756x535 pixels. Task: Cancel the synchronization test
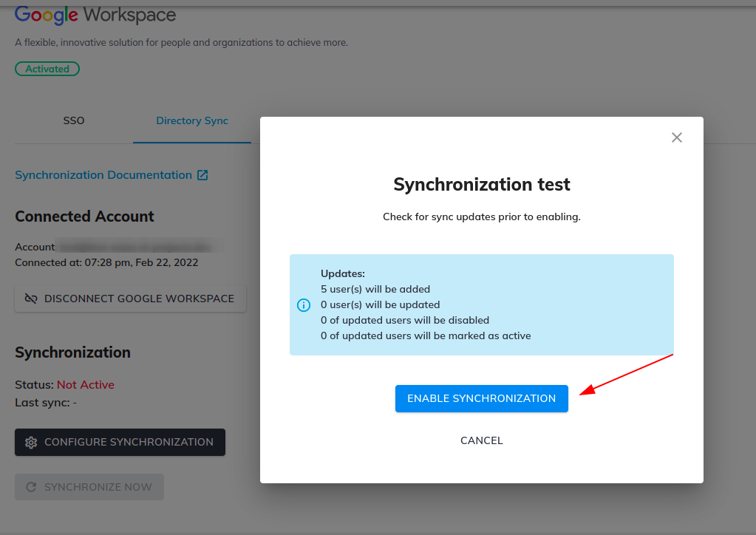(x=481, y=440)
